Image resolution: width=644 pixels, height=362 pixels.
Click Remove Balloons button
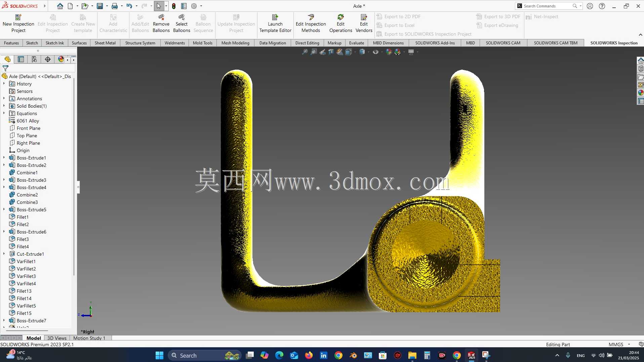(161, 24)
